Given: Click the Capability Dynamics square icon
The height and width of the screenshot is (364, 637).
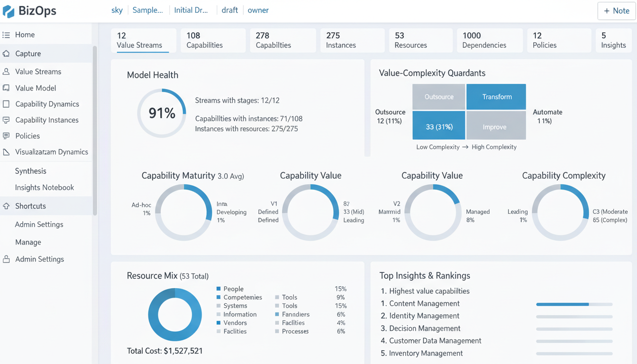Looking at the screenshot, I should pos(6,104).
